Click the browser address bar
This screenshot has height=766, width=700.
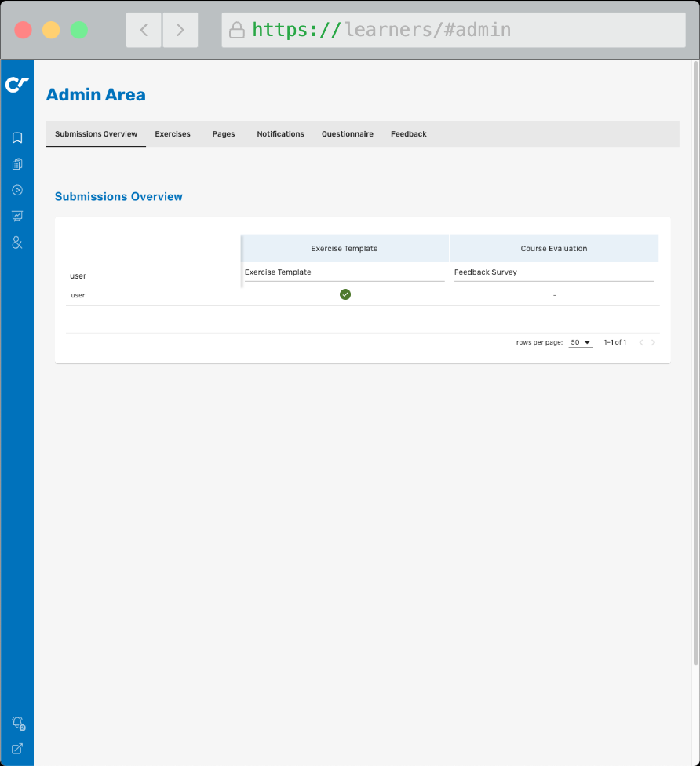coord(453,29)
